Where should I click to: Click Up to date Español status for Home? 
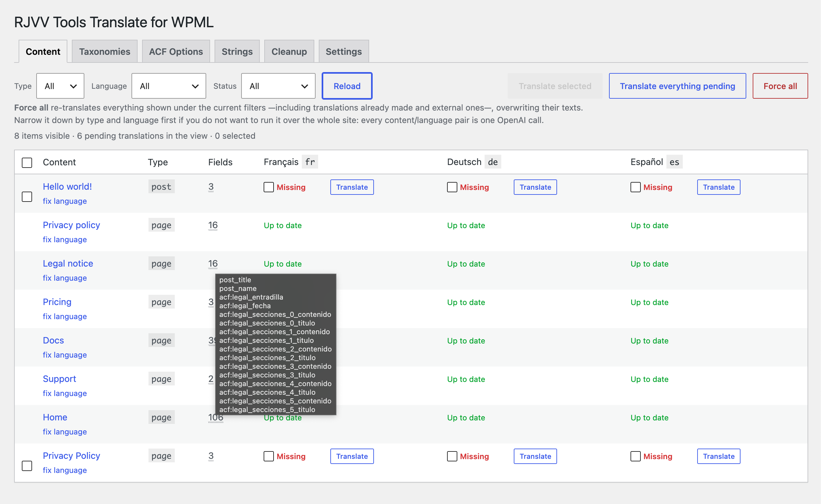tap(649, 418)
